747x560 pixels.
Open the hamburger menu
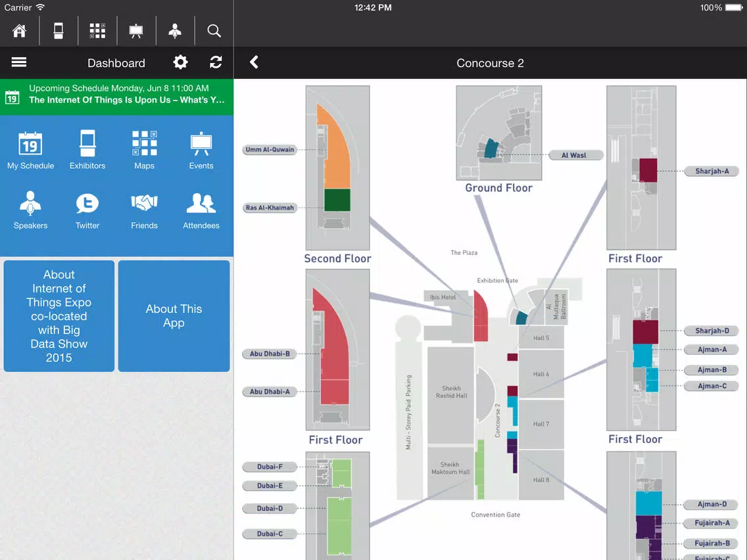tap(19, 62)
